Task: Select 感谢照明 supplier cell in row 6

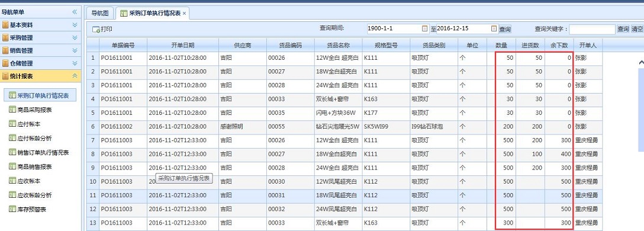Action: 243,127
